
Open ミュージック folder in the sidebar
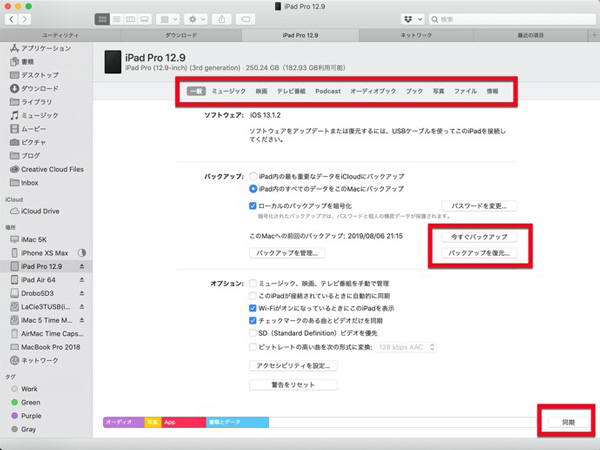pyautogui.click(x=34, y=115)
